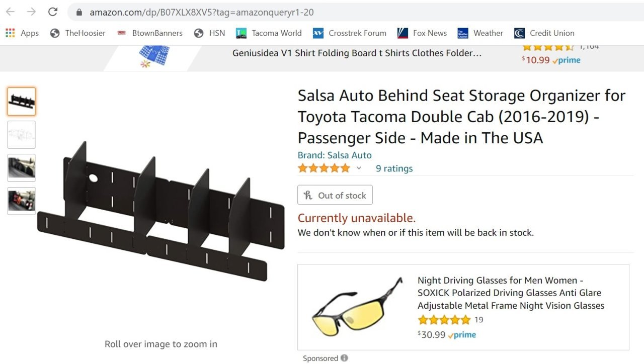Click the browser forward arrow

click(x=31, y=12)
